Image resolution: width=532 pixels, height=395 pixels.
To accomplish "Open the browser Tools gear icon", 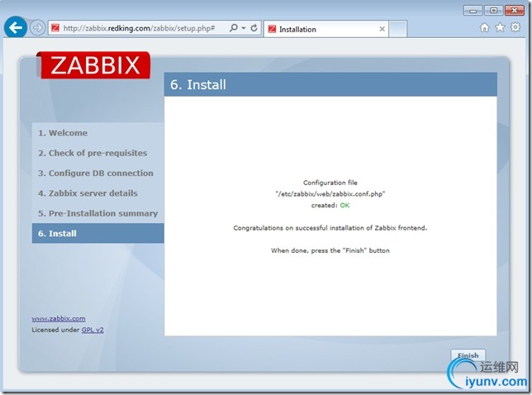I will [515, 27].
